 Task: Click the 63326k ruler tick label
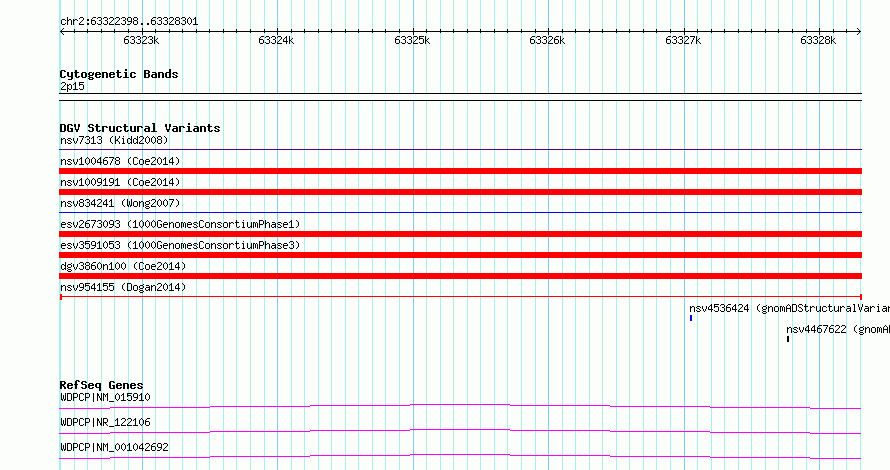(x=547, y=40)
